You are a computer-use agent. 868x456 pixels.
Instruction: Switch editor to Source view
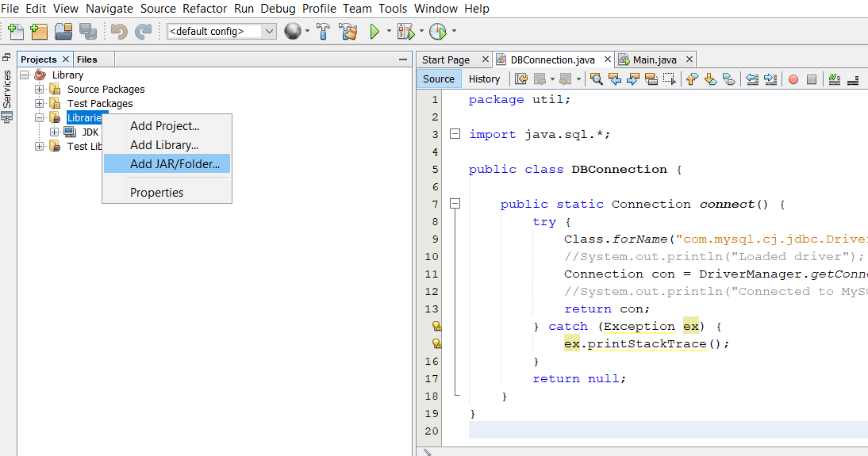pos(439,79)
